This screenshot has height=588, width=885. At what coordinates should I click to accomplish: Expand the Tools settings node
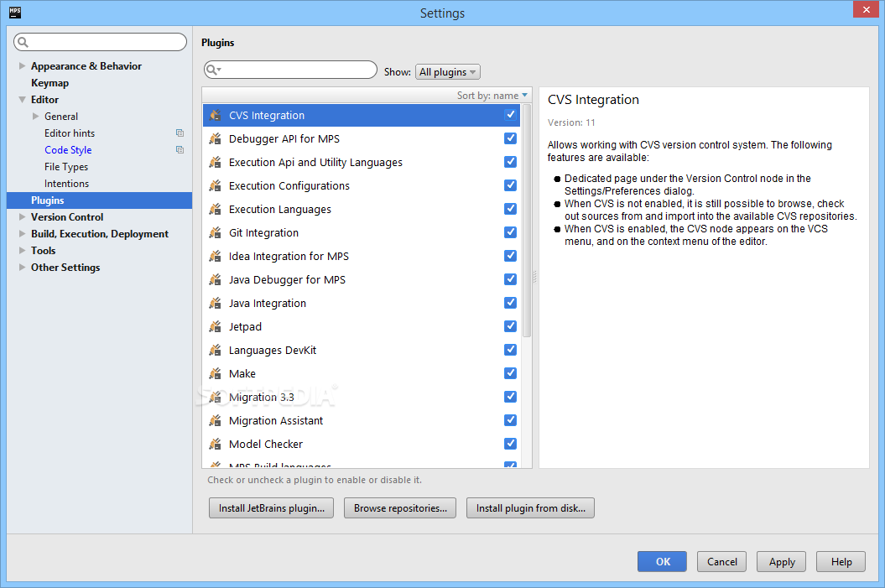coord(22,251)
